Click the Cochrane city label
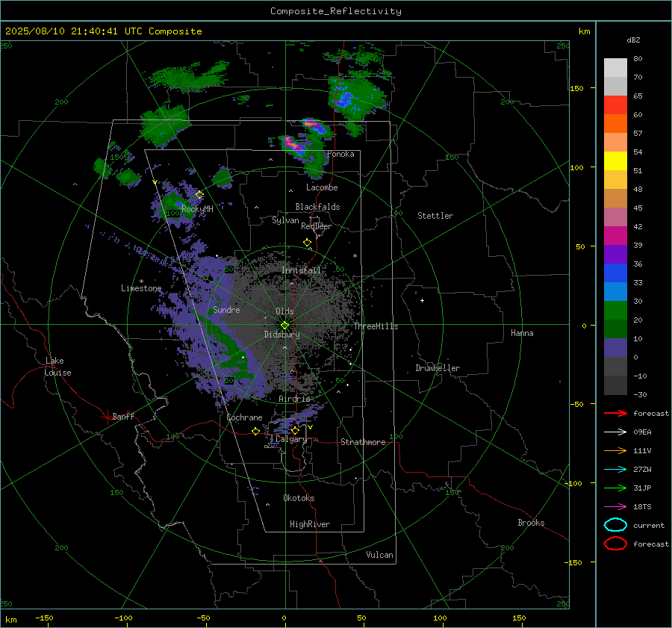672x628 pixels. 244,417
